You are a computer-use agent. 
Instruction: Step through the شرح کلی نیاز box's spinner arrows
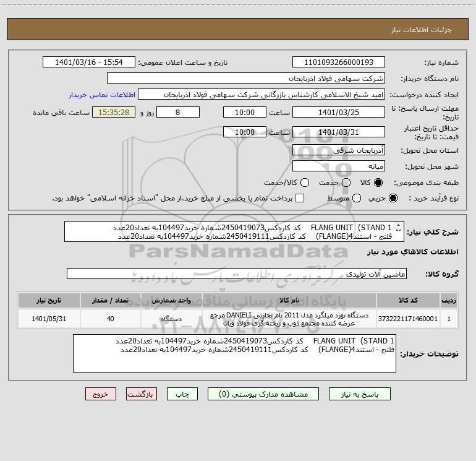coord(398,227)
